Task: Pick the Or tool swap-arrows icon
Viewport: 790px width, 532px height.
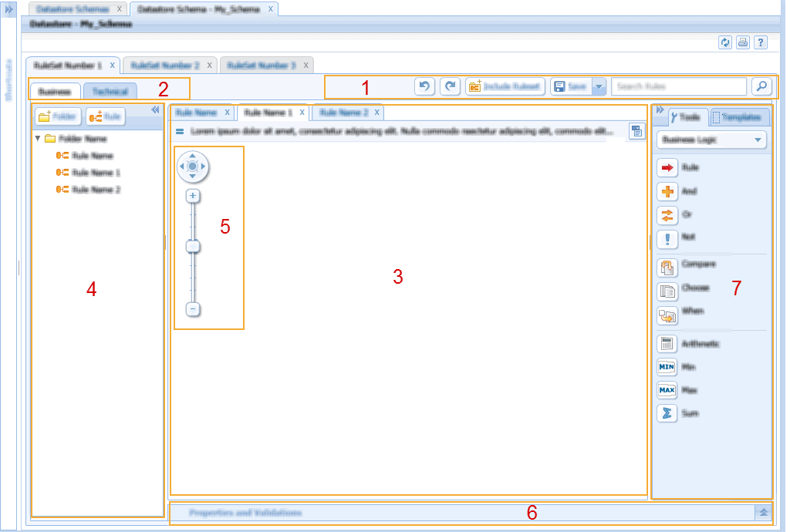Action: coord(667,215)
